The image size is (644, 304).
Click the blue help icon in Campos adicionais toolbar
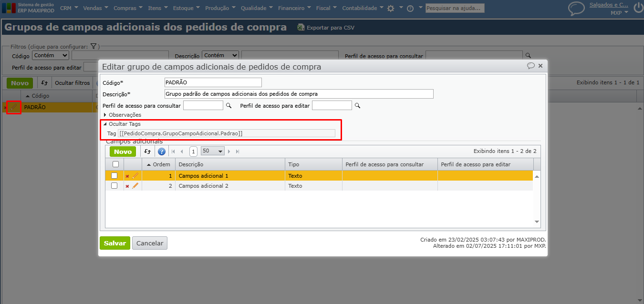[x=162, y=152]
